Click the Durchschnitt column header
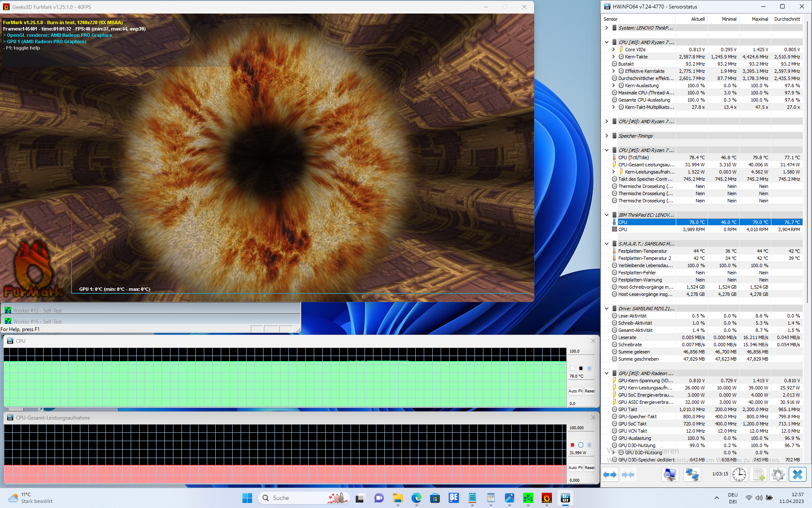Image resolution: width=812 pixels, height=508 pixels. click(x=787, y=19)
